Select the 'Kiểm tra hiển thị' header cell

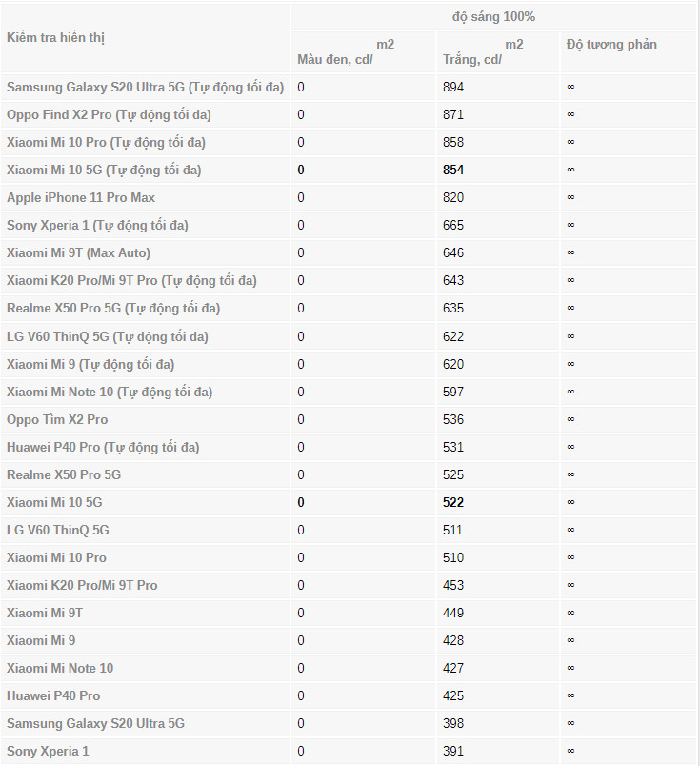pyautogui.click(x=55, y=37)
